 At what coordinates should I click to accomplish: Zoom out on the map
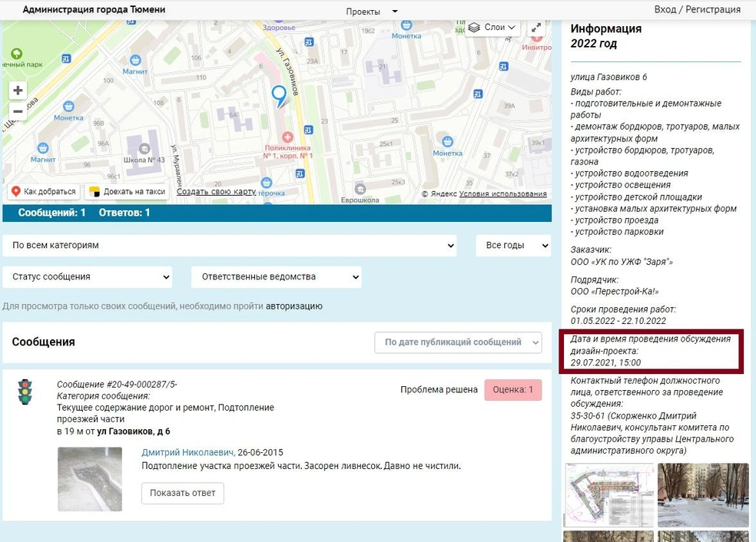18,111
